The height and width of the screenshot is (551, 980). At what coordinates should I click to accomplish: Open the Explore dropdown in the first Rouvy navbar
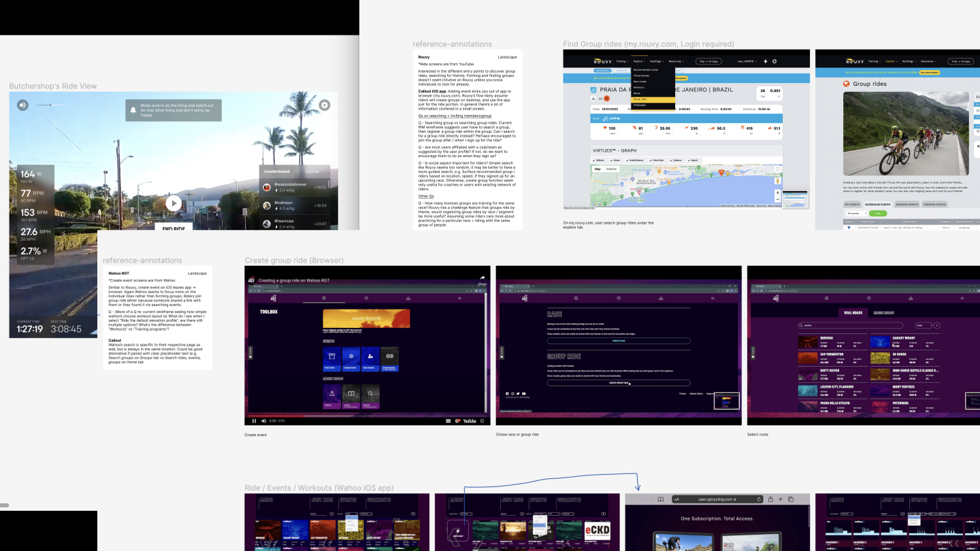pos(639,61)
